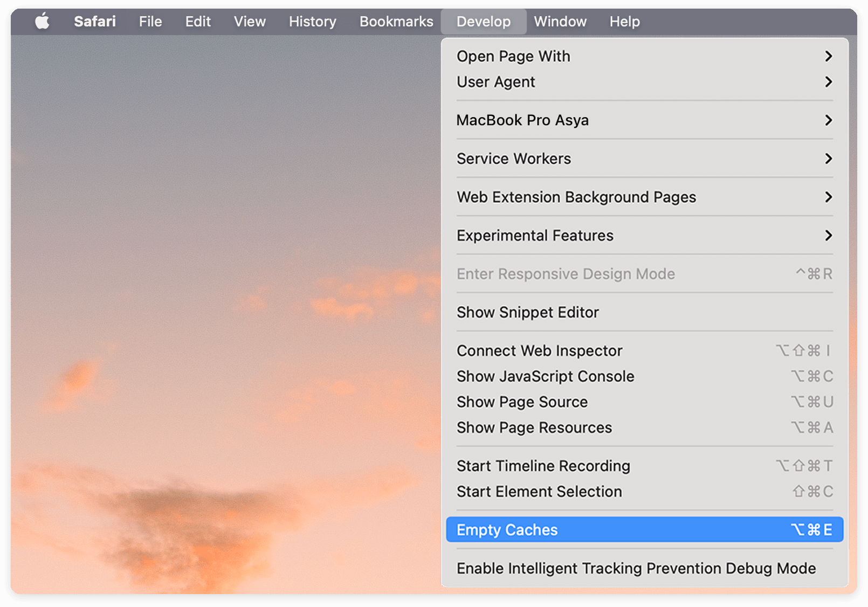Expand Web Extension Background Pages submenu
Image resolution: width=868 pixels, height=607 pixels.
(x=645, y=197)
